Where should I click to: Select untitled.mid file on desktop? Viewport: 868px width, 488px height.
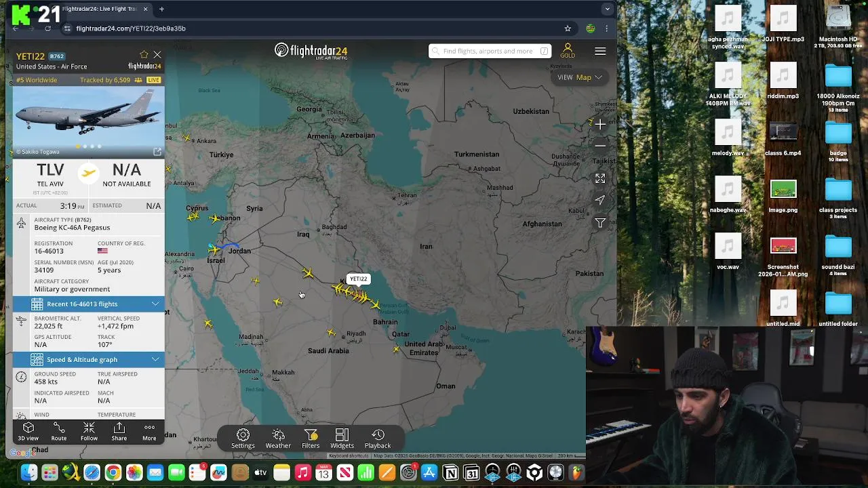pyautogui.click(x=783, y=309)
